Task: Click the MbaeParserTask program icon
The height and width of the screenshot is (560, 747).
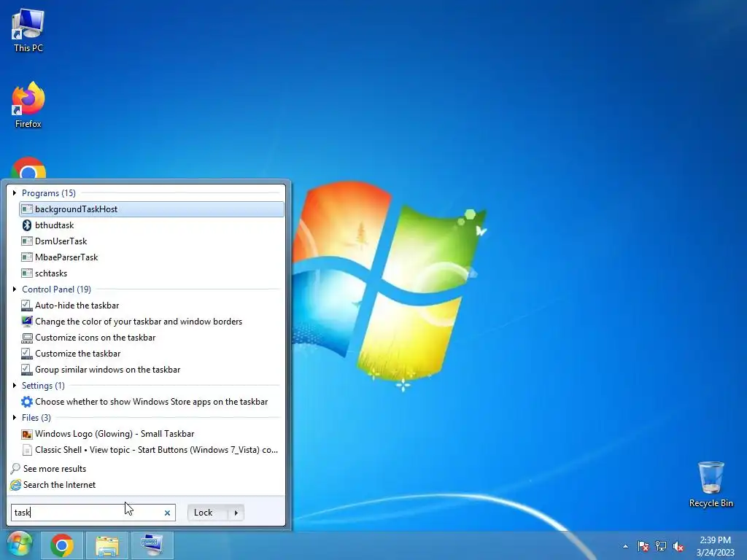Action: tap(27, 257)
